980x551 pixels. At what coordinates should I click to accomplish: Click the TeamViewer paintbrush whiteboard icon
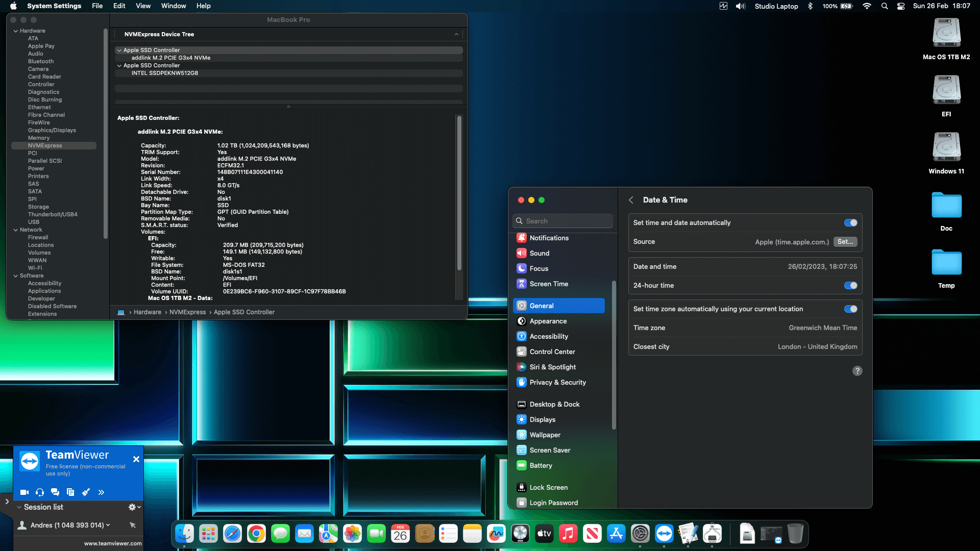(86, 492)
